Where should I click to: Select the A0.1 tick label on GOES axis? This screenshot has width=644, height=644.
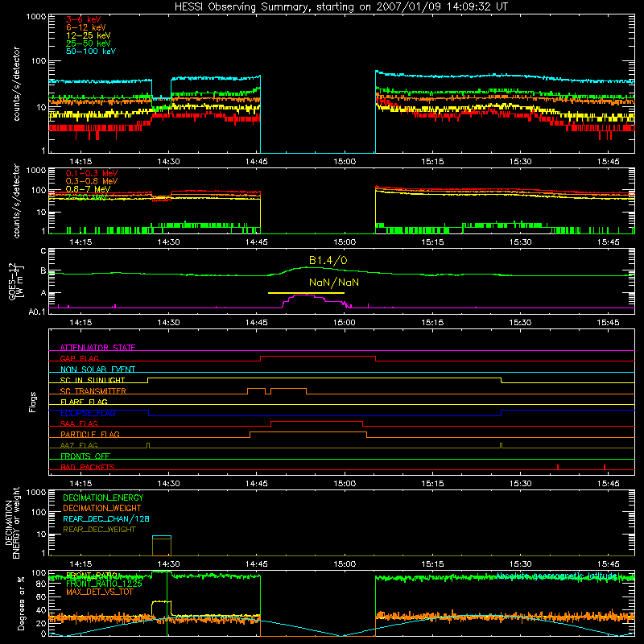click(x=38, y=312)
